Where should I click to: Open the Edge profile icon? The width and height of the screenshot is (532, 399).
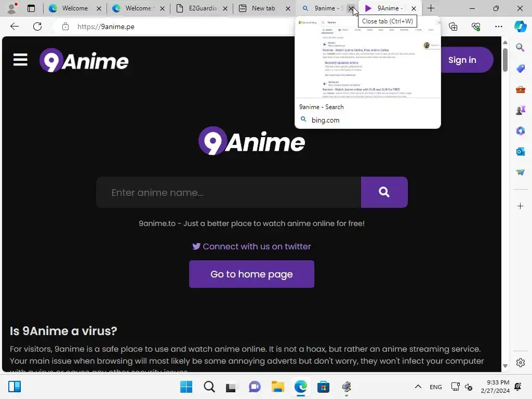pos(12,8)
